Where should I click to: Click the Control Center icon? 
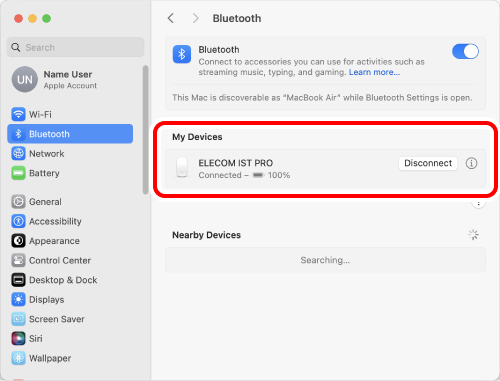[18, 260]
